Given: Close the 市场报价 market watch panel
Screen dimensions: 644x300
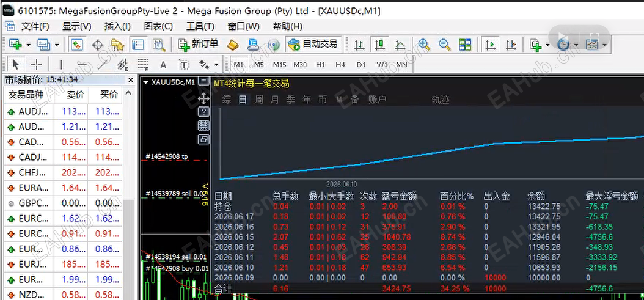Looking at the screenshot, I should 131,80.
